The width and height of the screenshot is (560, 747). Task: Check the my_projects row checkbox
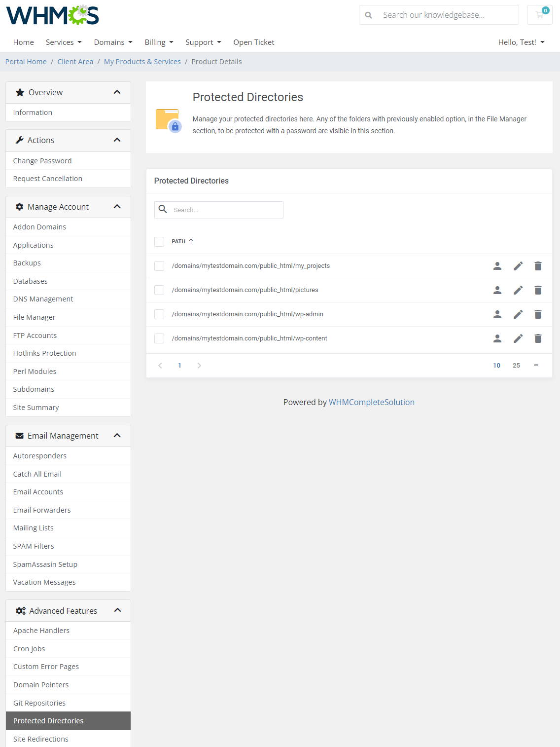tap(159, 266)
